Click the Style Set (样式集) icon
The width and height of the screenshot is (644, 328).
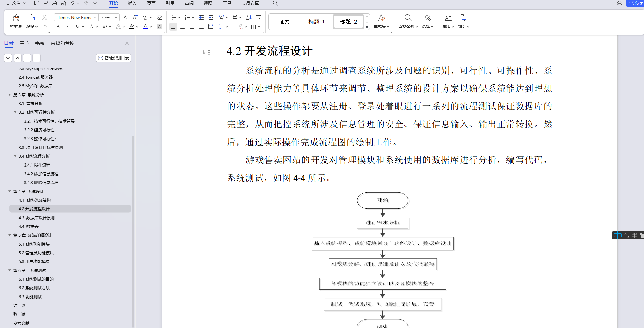coord(381,21)
